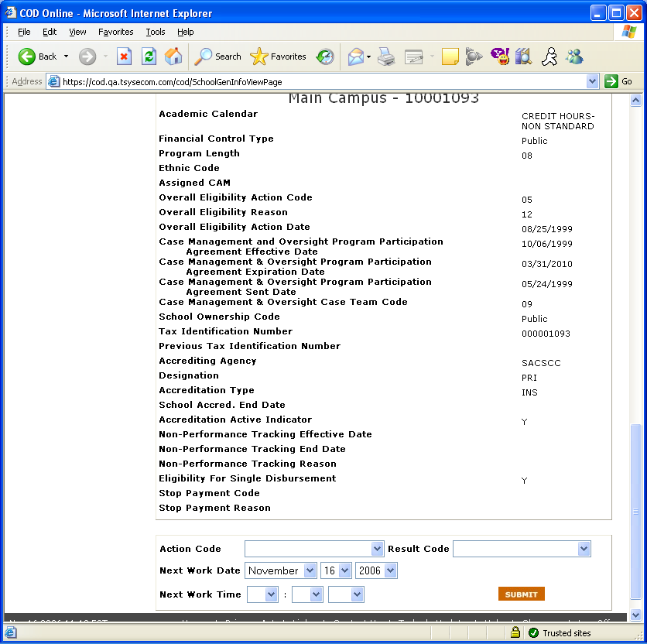This screenshot has height=644, width=647.
Task: Click the status bar page icon
Action: point(11,632)
